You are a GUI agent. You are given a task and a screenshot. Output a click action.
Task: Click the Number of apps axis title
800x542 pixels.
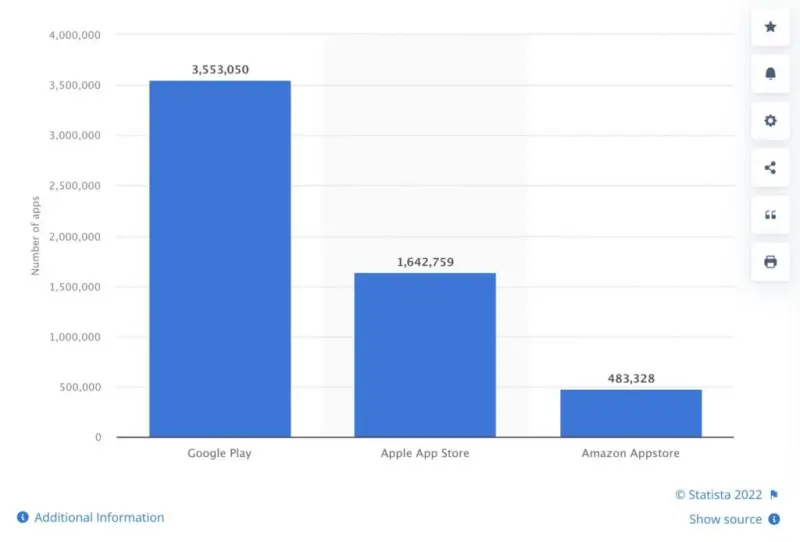(x=35, y=236)
